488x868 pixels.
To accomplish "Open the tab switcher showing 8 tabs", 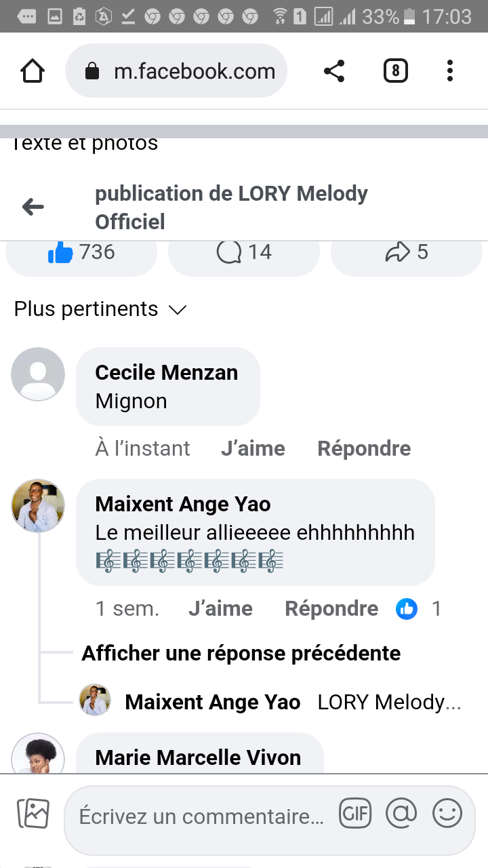I will [396, 71].
